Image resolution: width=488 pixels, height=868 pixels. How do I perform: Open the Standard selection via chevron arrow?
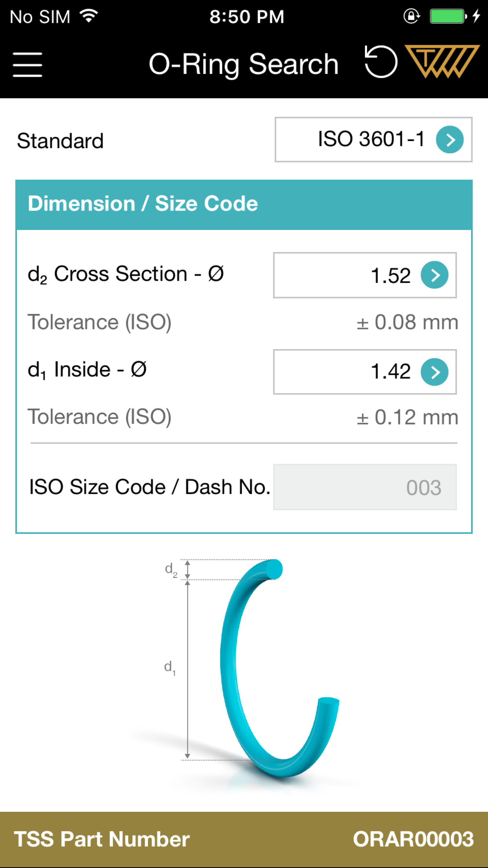(x=450, y=140)
